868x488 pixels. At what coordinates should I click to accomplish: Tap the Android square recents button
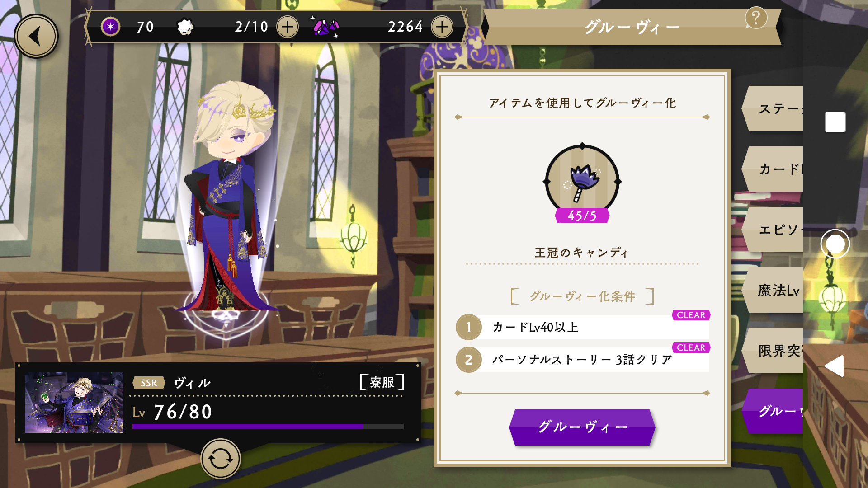pyautogui.click(x=835, y=122)
